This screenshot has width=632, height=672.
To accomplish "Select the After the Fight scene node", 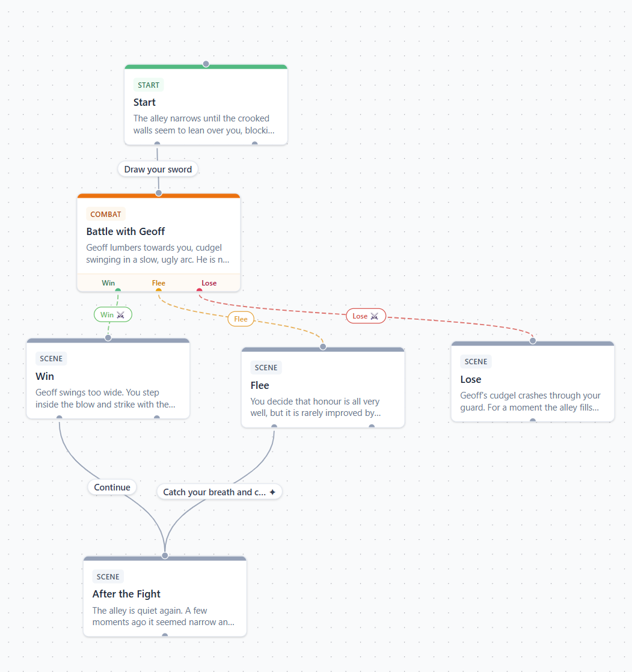I will [x=165, y=596].
